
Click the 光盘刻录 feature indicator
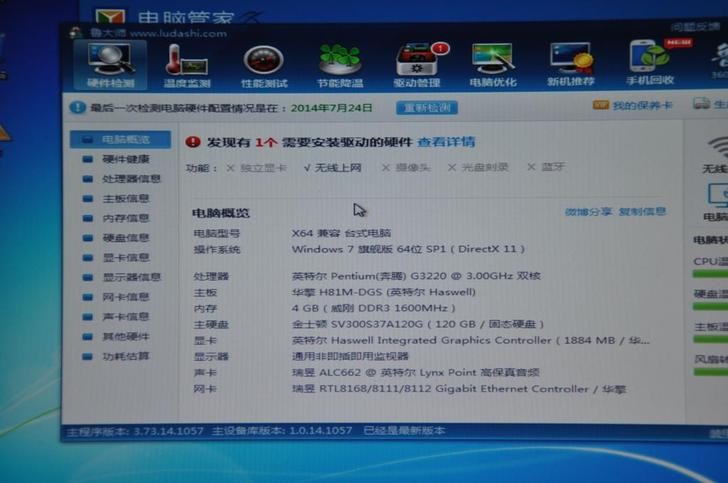coord(478,167)
